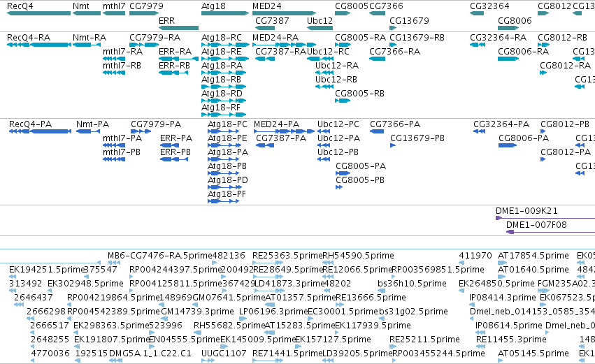Open transcript Atg18-RF
This screenshot has height=364, width=595.
[224, 115]
